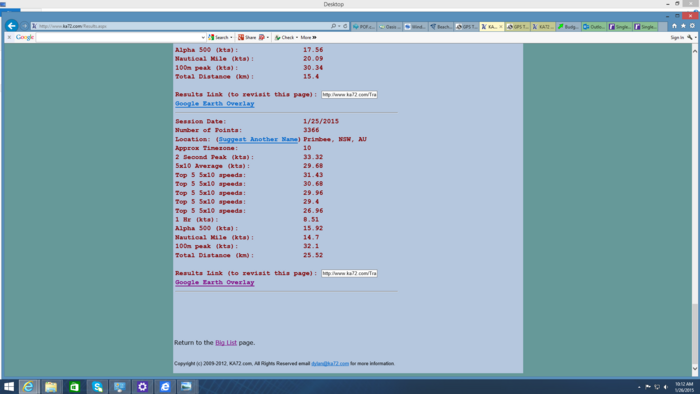Close the Google toolbar with the X
This screenshot has height=394, width=700.
pyautogui.click(x=9, y=37)
